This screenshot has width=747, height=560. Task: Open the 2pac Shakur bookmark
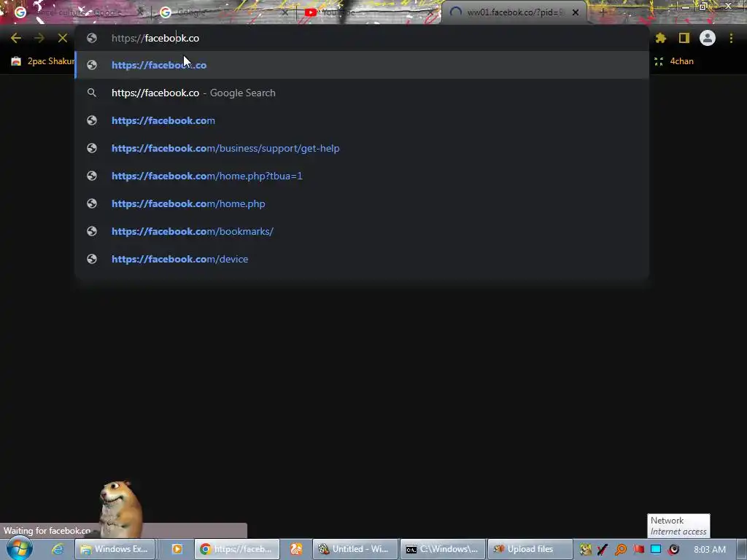[43, 61]
